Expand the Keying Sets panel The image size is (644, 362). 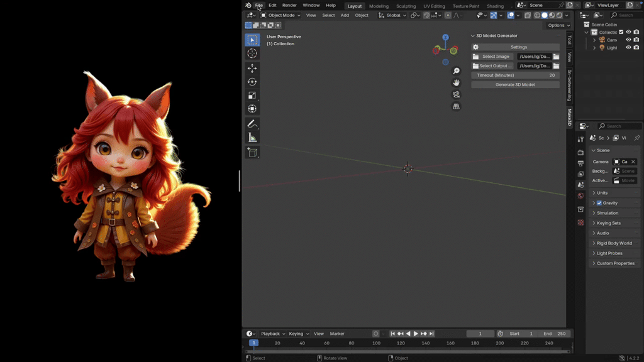614,223
